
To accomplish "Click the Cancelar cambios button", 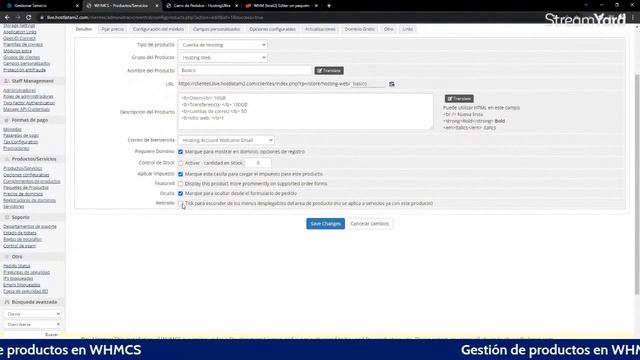I will 369,224.
